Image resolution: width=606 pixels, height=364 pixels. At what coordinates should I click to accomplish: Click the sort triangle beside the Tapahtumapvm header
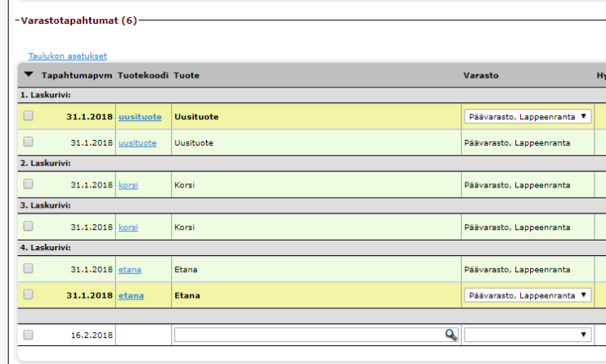pyautogui.click(x=29, y=75)
